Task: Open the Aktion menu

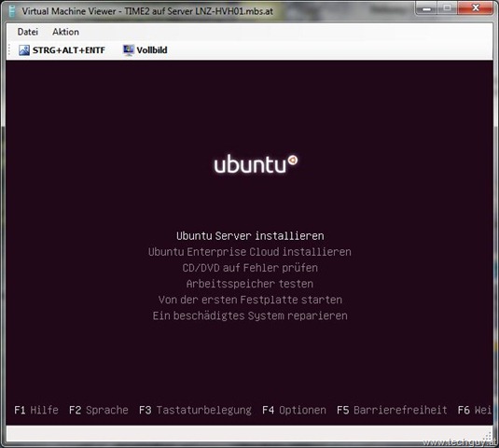Action: pyautogui.click(x=65, y=32)
